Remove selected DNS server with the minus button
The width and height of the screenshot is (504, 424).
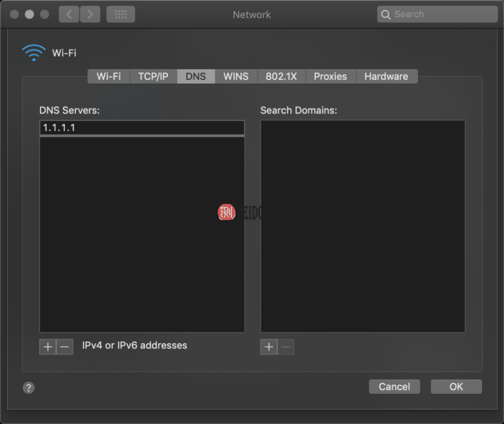pyautogui.click(x=64, y=346)
